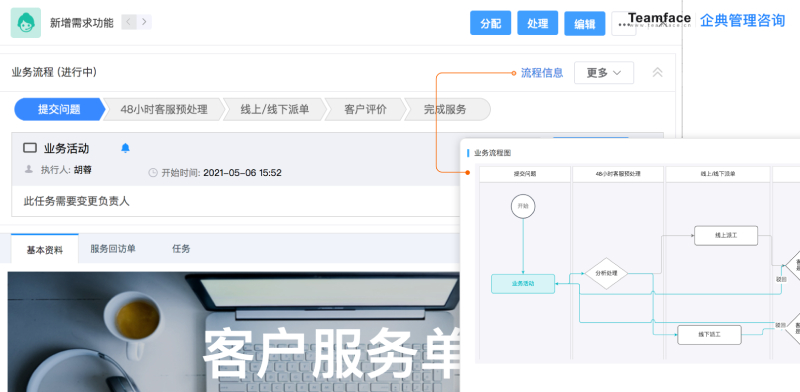
Task: Click the 线下派工 node in flowchart
Action: 710,335
